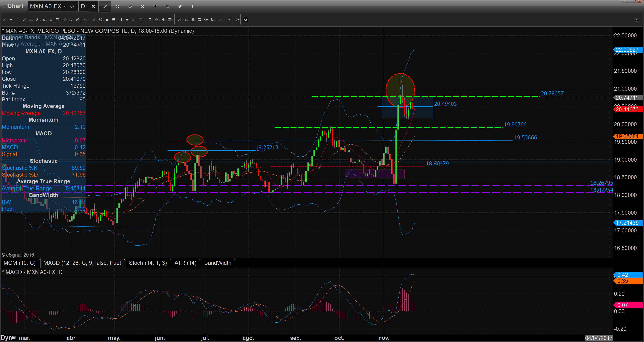Select the horizontal line drawing tool
Screen dimensions: 644x342
click(x=11, y=20)
